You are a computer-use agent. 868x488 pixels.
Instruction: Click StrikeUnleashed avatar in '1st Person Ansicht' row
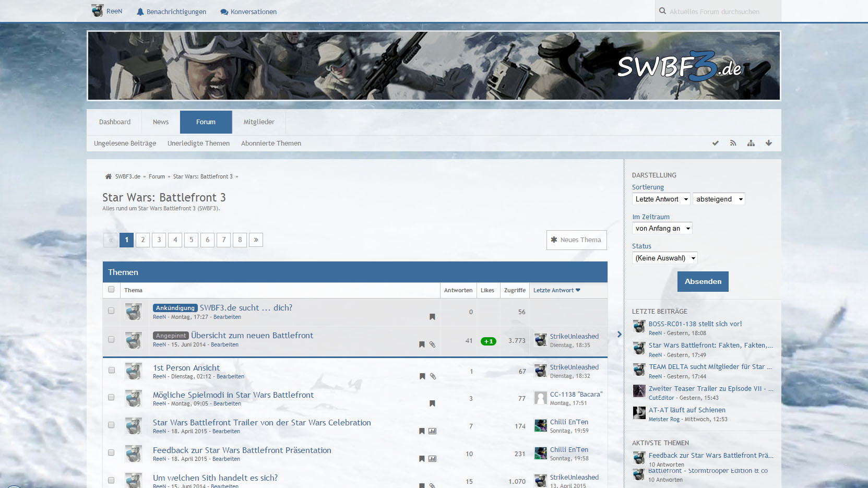coord(541,371)
